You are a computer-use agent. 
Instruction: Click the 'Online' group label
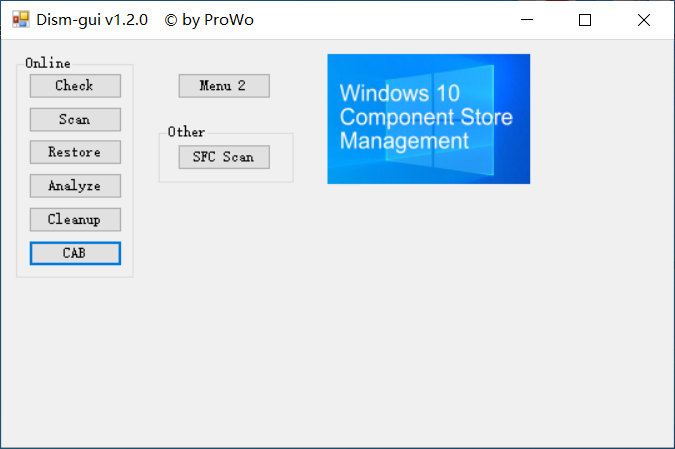[48, 63]
